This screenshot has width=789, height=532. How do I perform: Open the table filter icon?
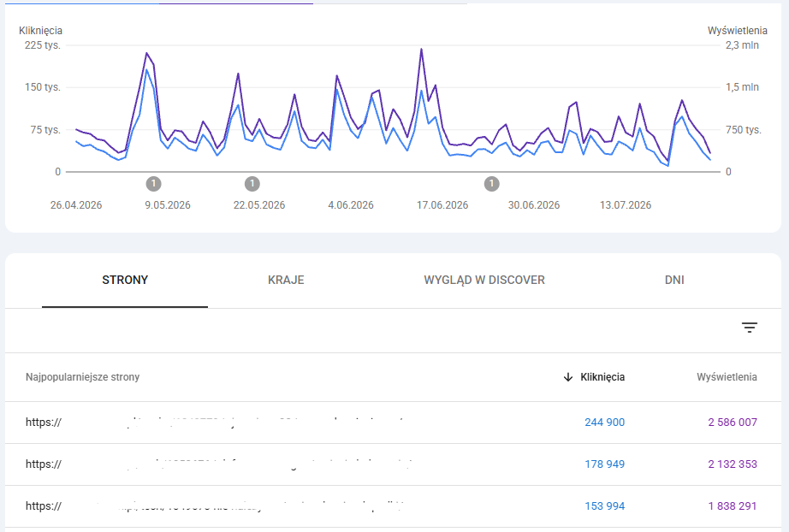click(750, 328)
